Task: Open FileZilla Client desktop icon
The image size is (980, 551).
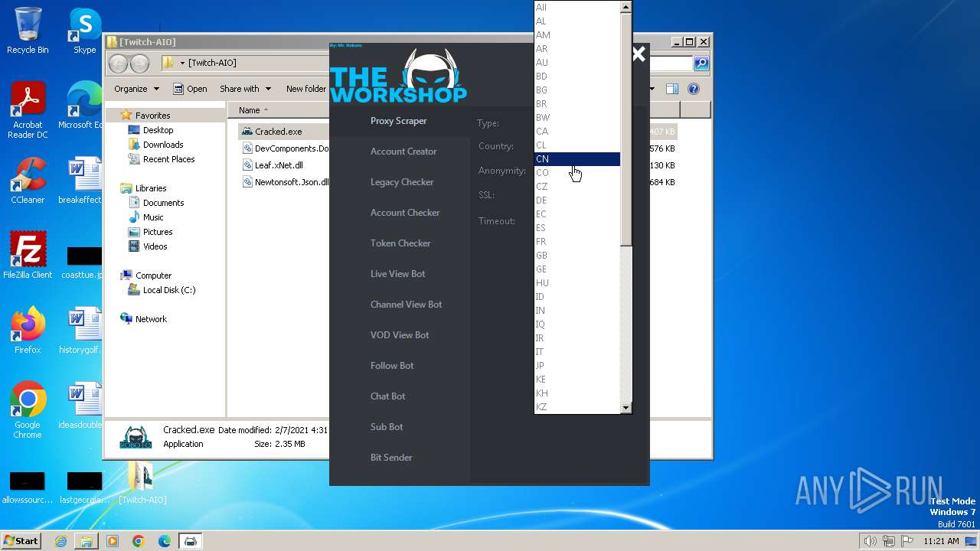Action: [x=28, y=256]
